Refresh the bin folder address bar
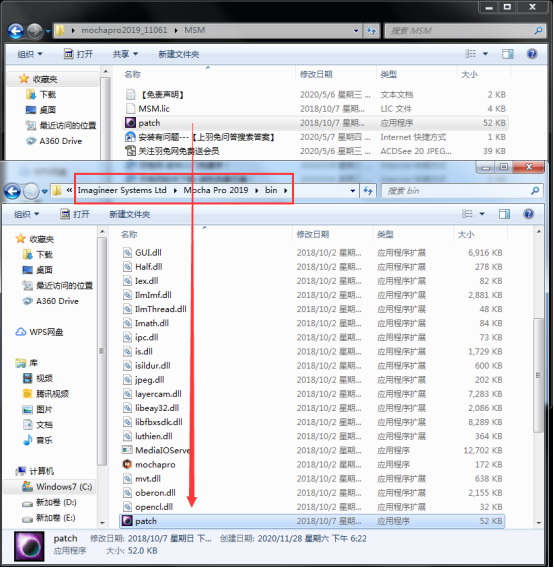This screenshot has height=568, width=554. [368, 191]
